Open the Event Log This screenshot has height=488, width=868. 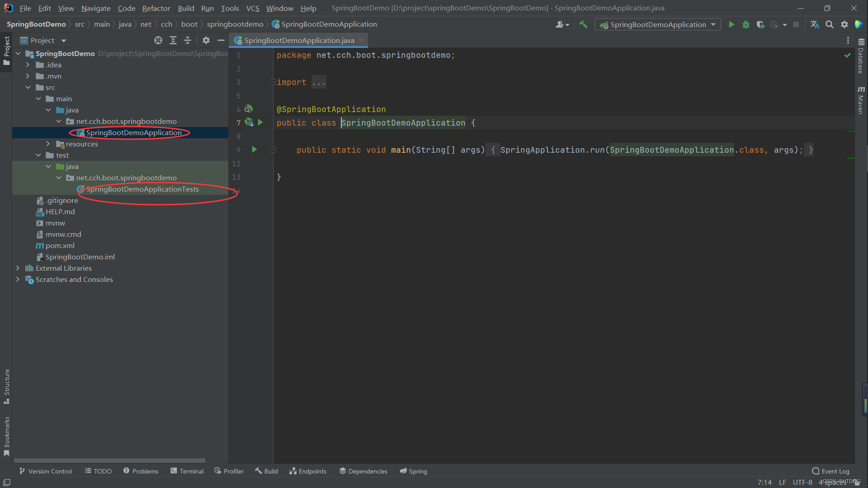830,471
